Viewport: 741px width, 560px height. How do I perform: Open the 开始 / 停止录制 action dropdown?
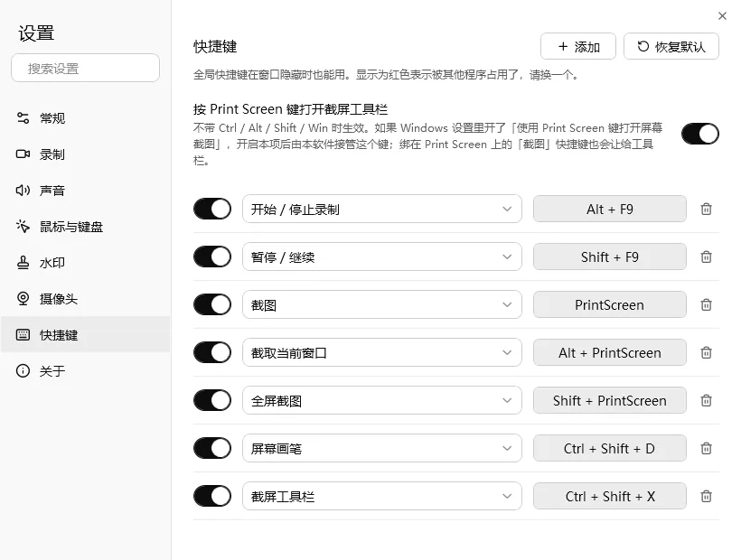click(x=382, y=209)
